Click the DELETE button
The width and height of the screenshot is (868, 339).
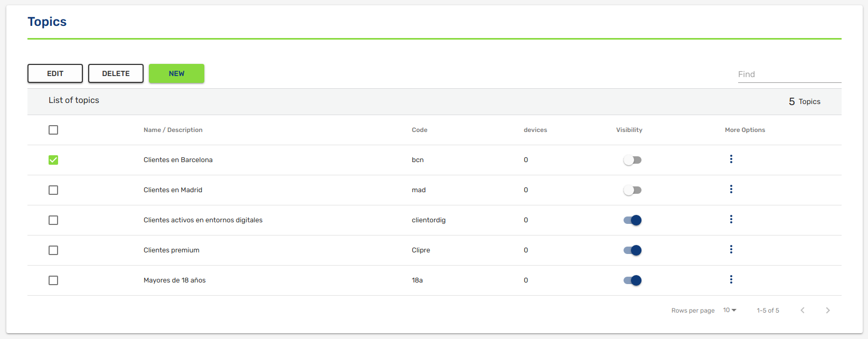116,73
